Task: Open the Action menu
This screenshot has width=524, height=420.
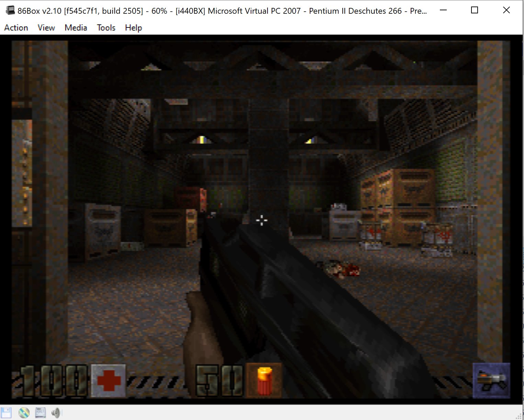Action: 16,28
